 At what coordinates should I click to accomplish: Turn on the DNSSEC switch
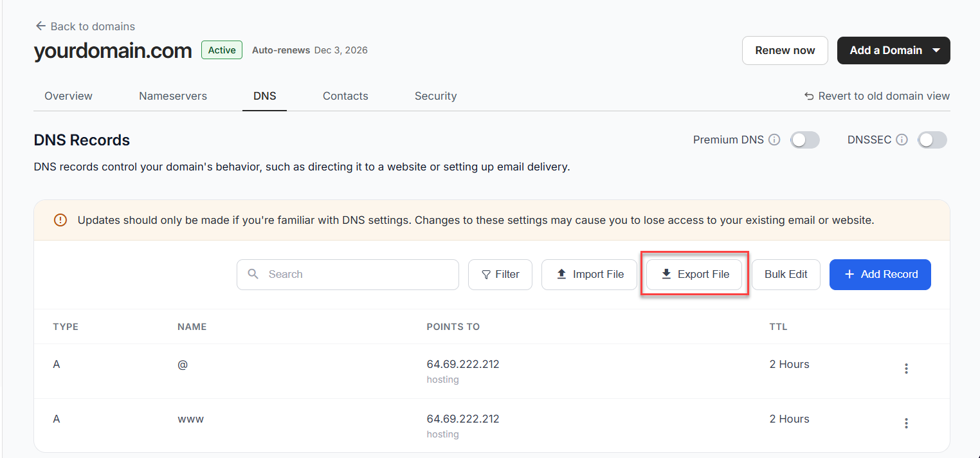[932, 140]
